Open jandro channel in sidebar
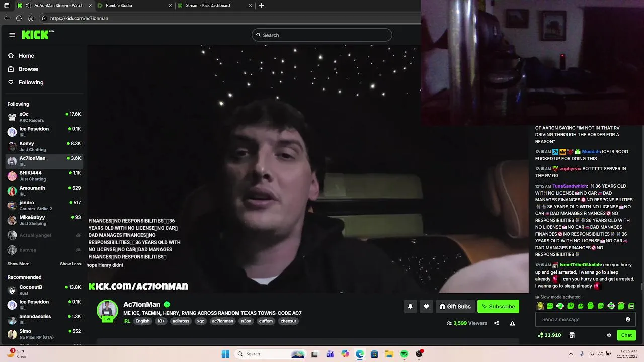Viewport: 644px width, 362px height. [x=44, y=205]
